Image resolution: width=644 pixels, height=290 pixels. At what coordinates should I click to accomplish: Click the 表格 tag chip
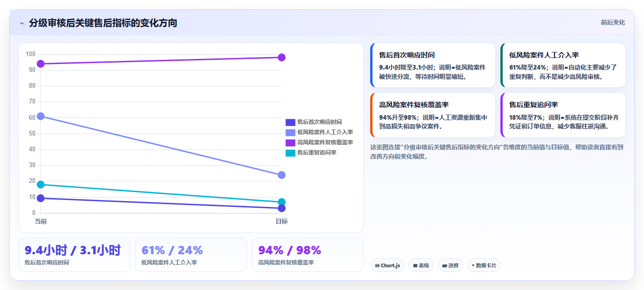[421, 265]
